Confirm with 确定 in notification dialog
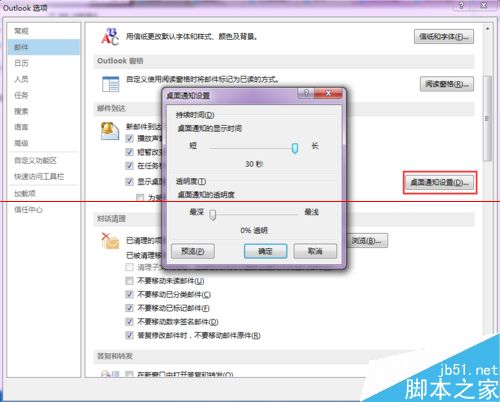The width and height of the screenshot is (500, 402). click(265, 251)
